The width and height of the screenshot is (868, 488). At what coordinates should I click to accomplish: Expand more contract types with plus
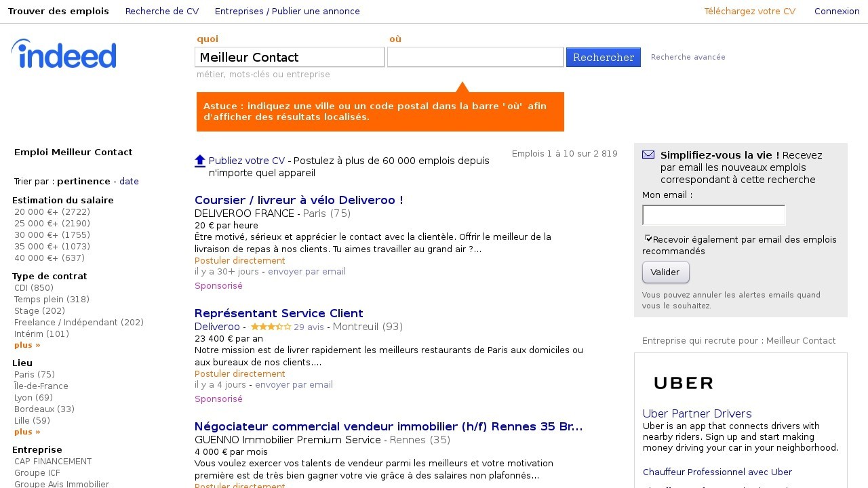pos(27,345)
